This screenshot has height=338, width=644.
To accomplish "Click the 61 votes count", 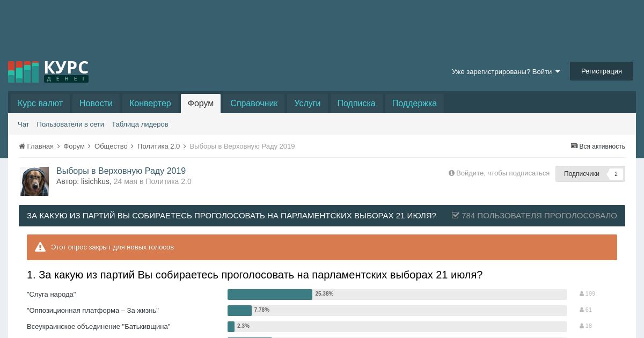I will coord(589,310).
